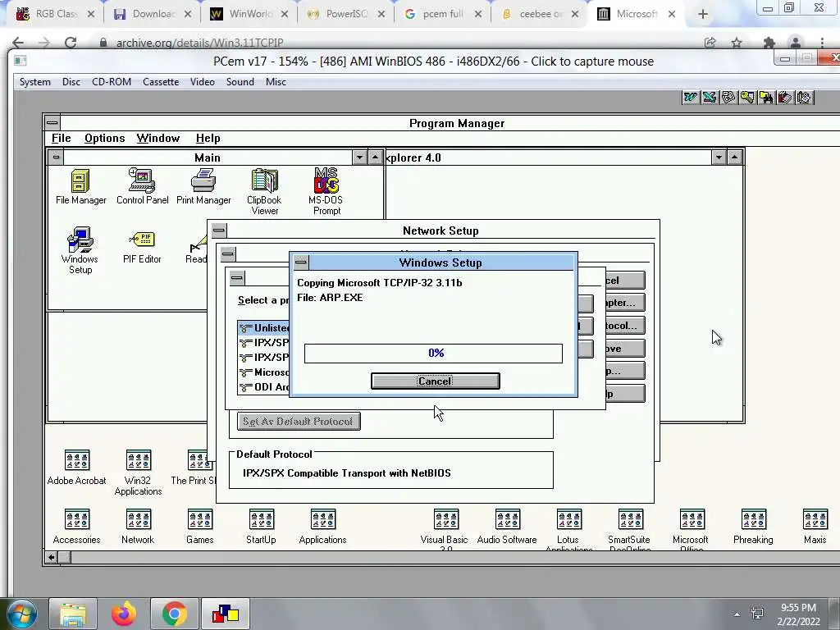This screenshot has height=630, width=840.
Task: Select the MS-DOS Prompt icon
Action: [326, 192]
